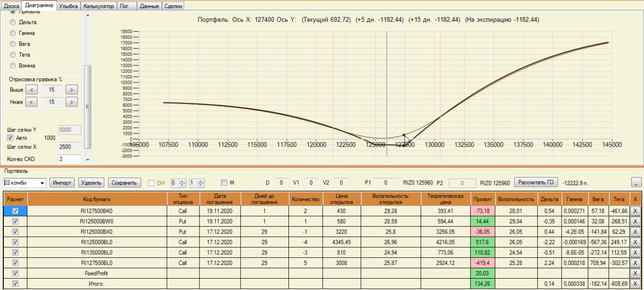Click the left panel scrollbar up arrow

point(88,14)
